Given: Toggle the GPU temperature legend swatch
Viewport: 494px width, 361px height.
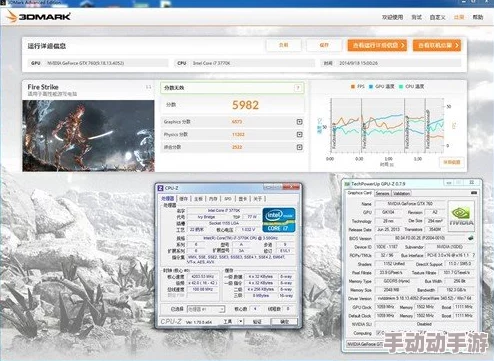Looking at the screenshot, I should click(x=371, y=87).
